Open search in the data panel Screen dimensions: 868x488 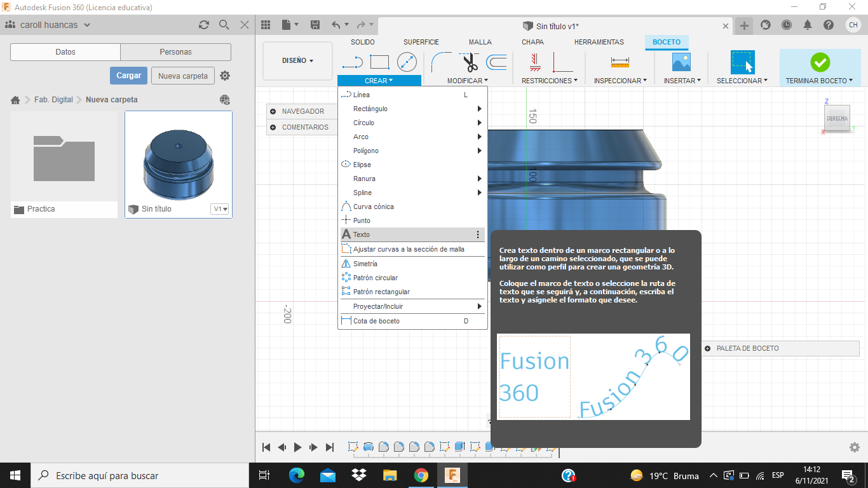(x=224, y=25)
